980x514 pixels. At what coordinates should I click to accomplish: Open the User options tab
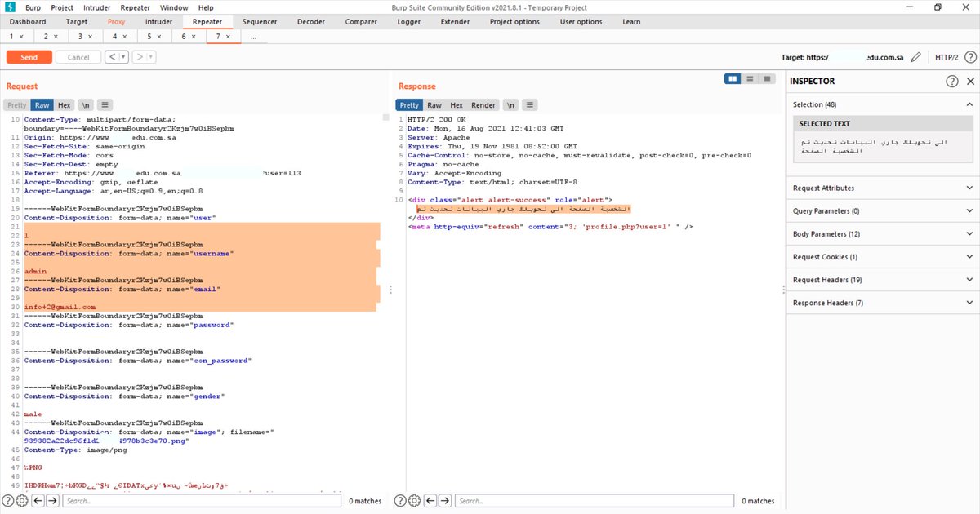[x=581, y=22]
